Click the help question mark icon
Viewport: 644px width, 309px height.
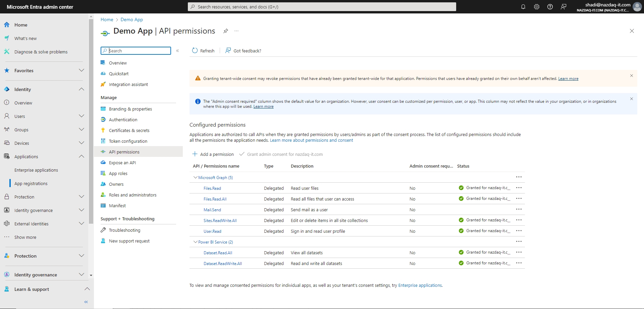click(550, 7)
